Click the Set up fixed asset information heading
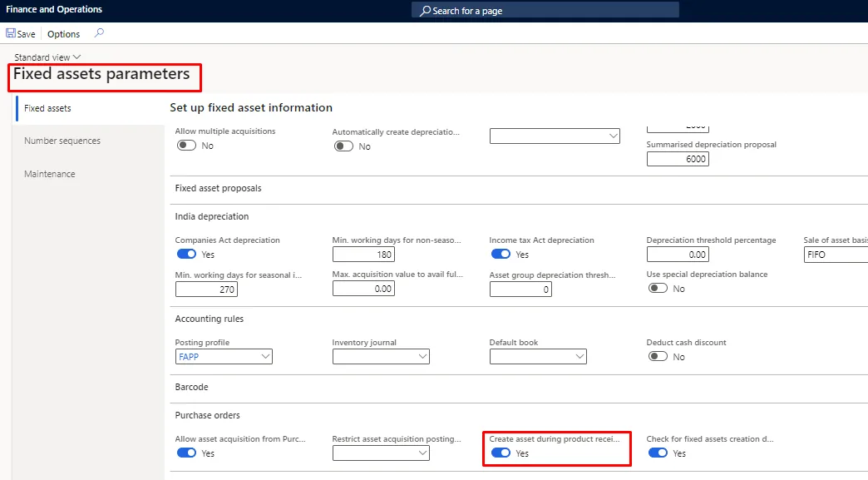 pyautogui.click(x=251, y=107)
